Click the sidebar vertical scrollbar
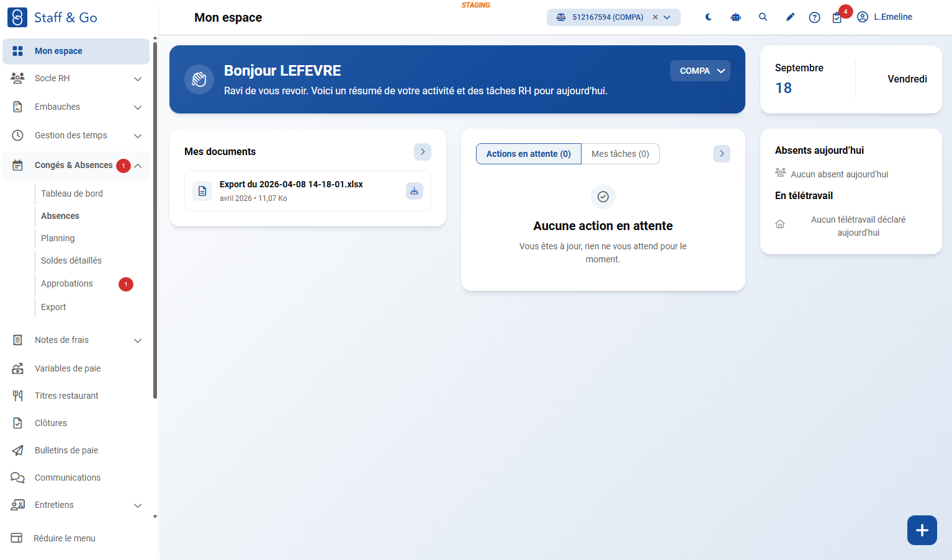 [155, 220]
